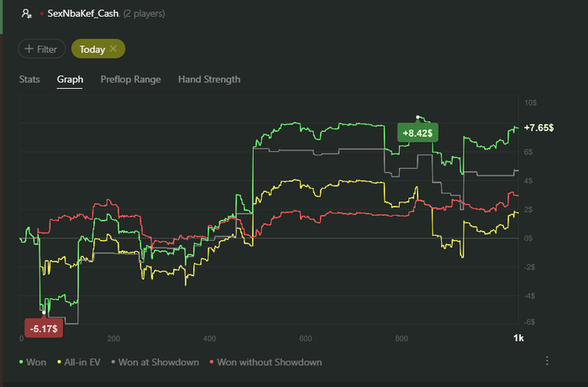Screen dimensions: 588x387
Task: Add a new filter with the Filter button
Action: pyautogui.click(x=42, y=49)
